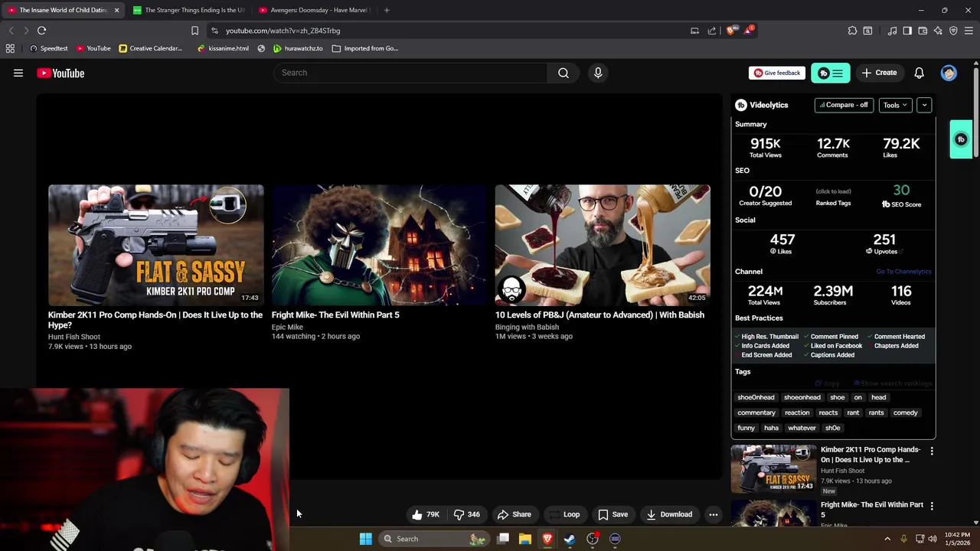Viewport: 980px width, 551px height.
Task: Dislike the video showing 346
Action: click(467, 514)
